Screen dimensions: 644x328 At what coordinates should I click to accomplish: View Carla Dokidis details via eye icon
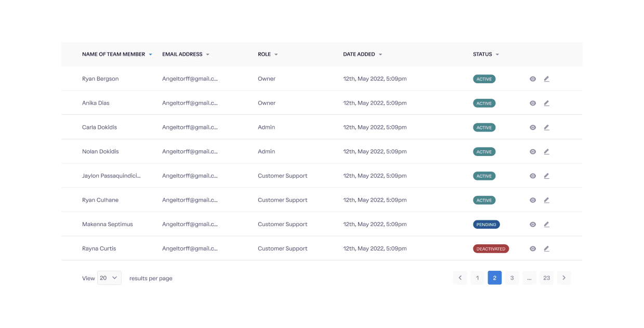(533, 127)
